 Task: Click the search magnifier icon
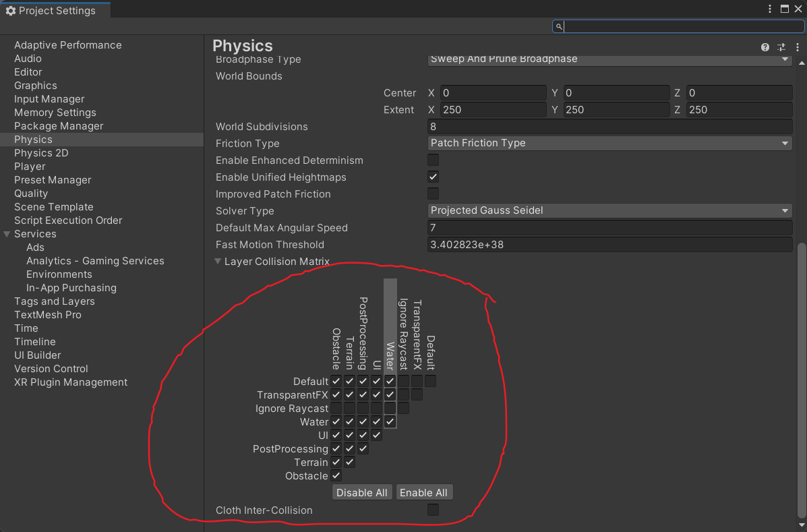point(559,26)
